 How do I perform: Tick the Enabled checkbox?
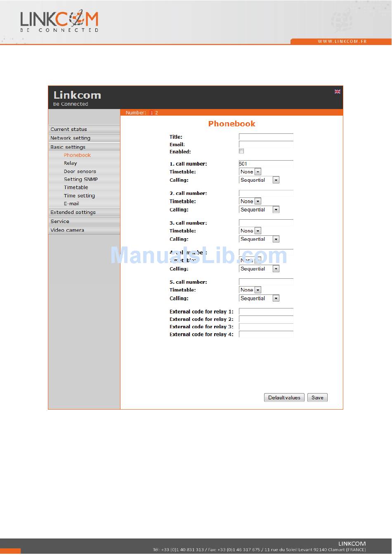241,151
